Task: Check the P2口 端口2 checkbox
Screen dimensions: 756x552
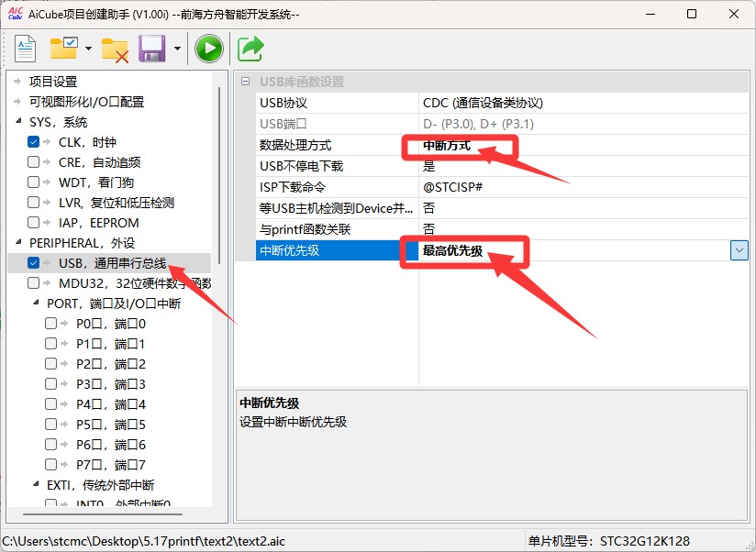Action: (50, 364)
